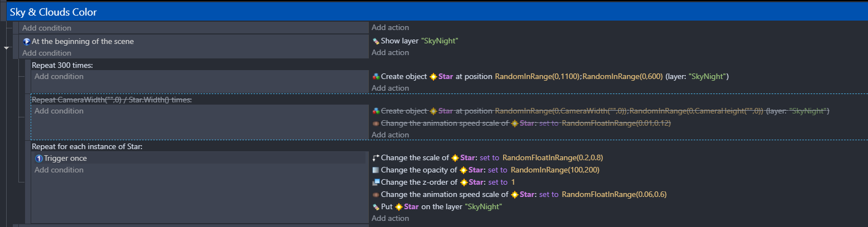
Task: Click 'Add action' below Put Star on layer
Action: coord(390,219)
